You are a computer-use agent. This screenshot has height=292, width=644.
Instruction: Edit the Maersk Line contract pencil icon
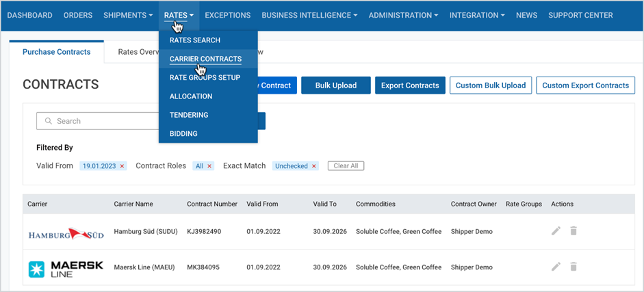[x=556, y=267]
